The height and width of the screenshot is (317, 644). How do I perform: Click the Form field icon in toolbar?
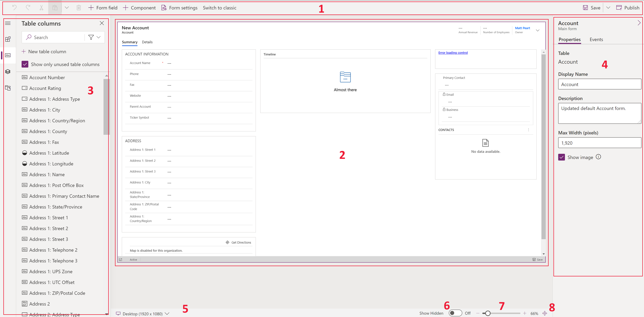click(x=91, y=7)
